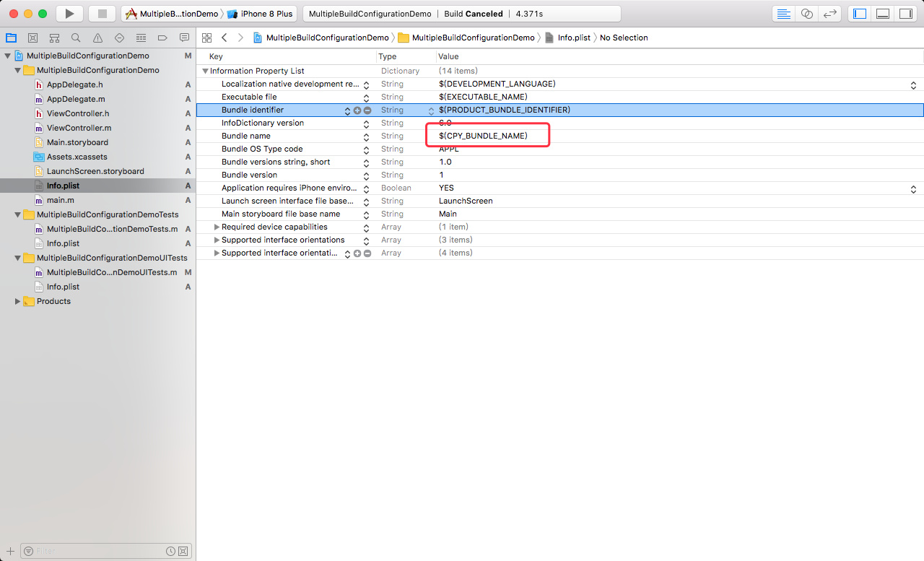Image resolution: width=924 pixels, height=561 pixels.
Task: Click project breadcrumb MultipleBuildConfigurationDemo
Action: (x=321, y=38)
